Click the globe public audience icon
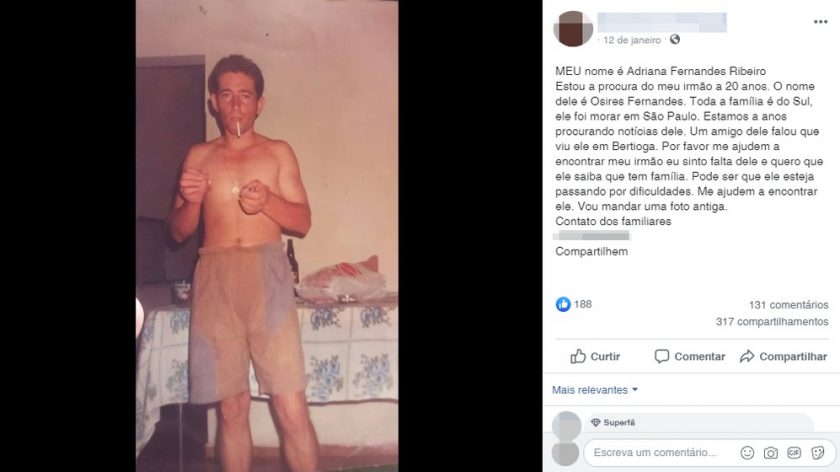The width and height of the screenshot is (840, 472). 675,39
